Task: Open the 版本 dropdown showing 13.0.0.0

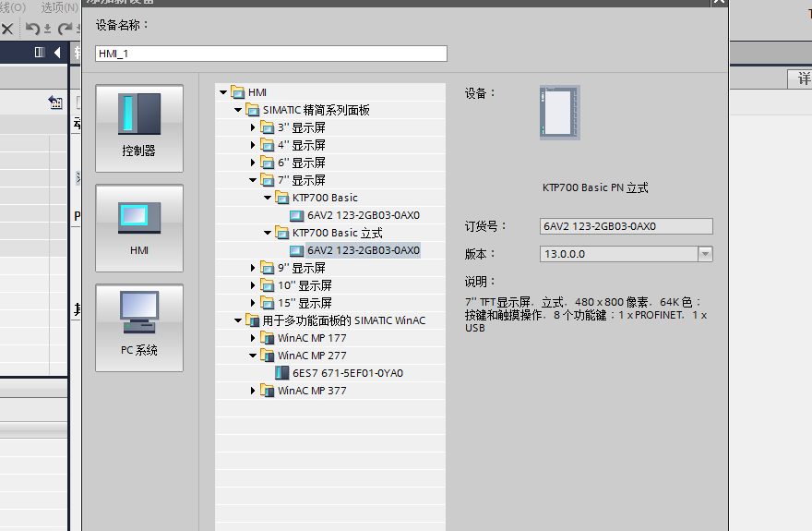Action: tap(705, 254)
